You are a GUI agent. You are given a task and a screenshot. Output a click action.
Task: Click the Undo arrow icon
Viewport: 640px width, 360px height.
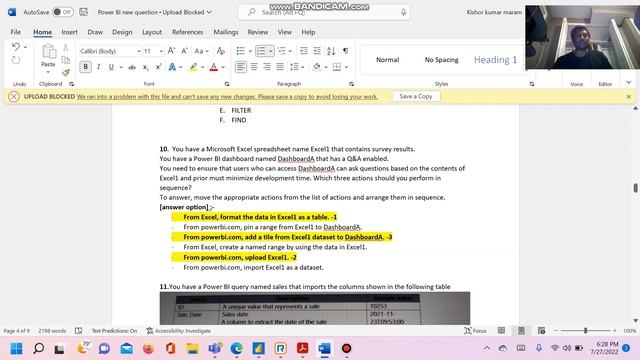coord(16,47)
